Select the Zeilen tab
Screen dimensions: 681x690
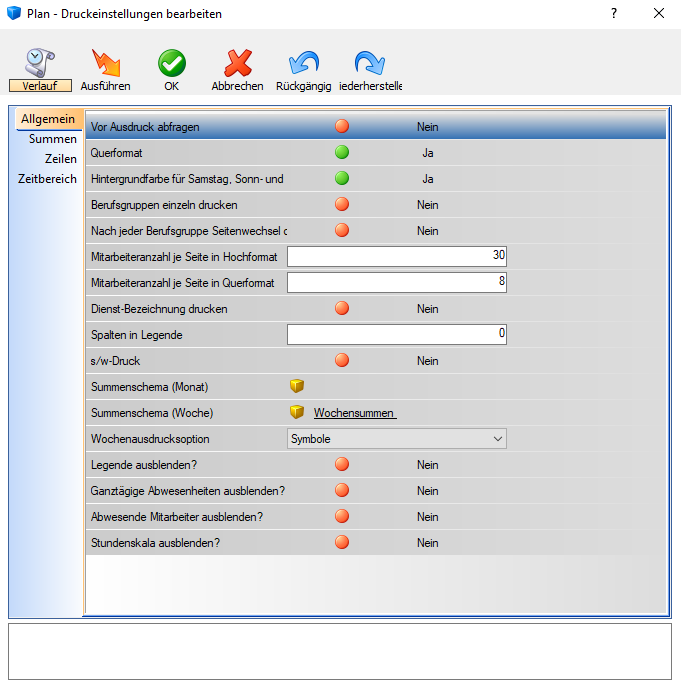pos(60,159)
